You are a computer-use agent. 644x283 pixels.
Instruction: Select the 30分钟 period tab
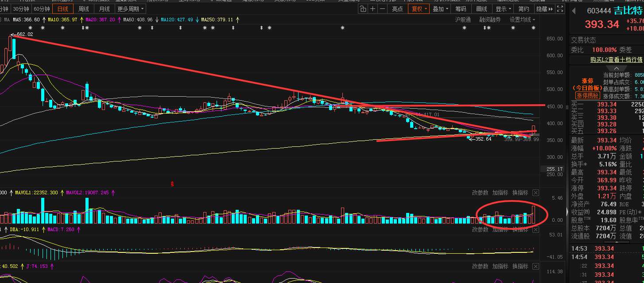(x=21, y=9)
